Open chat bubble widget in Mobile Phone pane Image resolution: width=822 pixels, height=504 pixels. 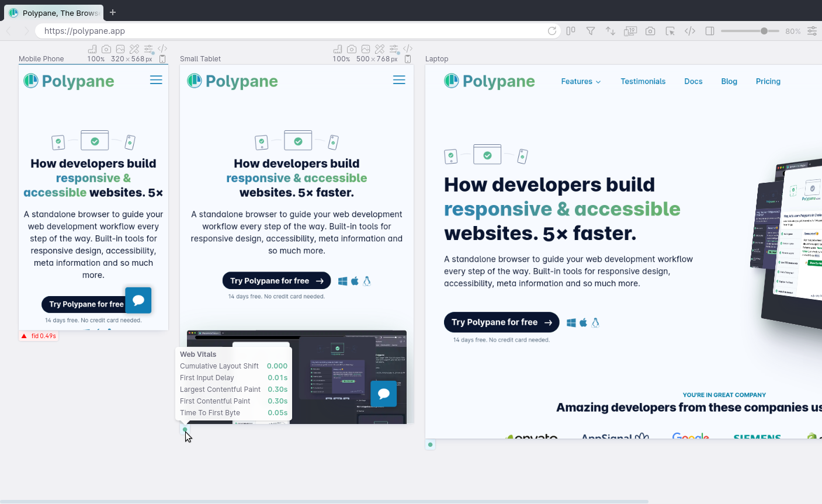click(x=138, y=300)
